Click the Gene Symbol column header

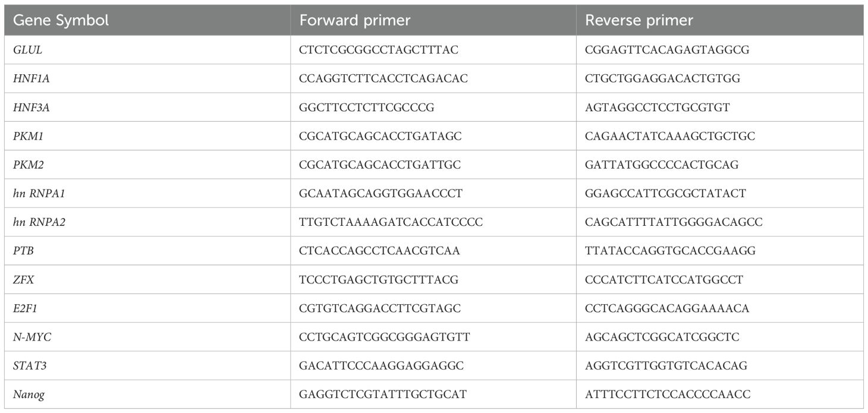tap(61, 20)
